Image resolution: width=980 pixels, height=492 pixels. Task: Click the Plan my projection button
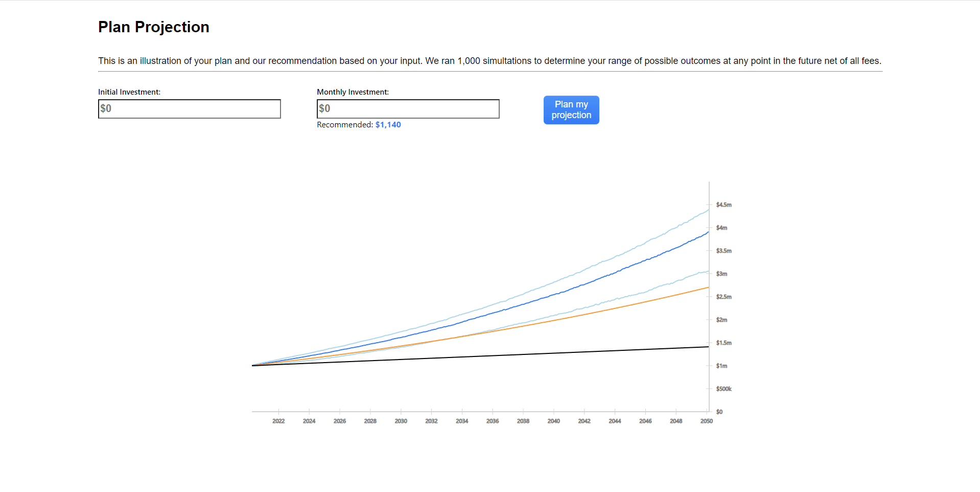(x=571, y=110)
